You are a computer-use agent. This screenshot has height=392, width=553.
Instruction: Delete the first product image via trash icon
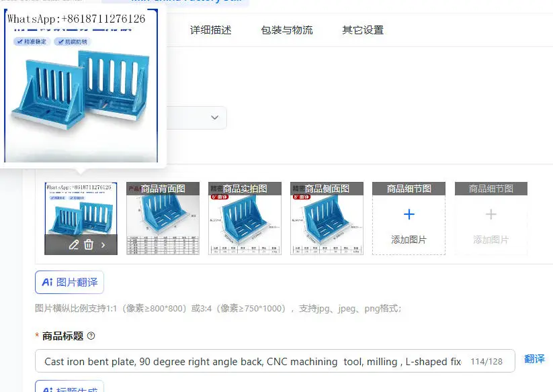[89, 245]
